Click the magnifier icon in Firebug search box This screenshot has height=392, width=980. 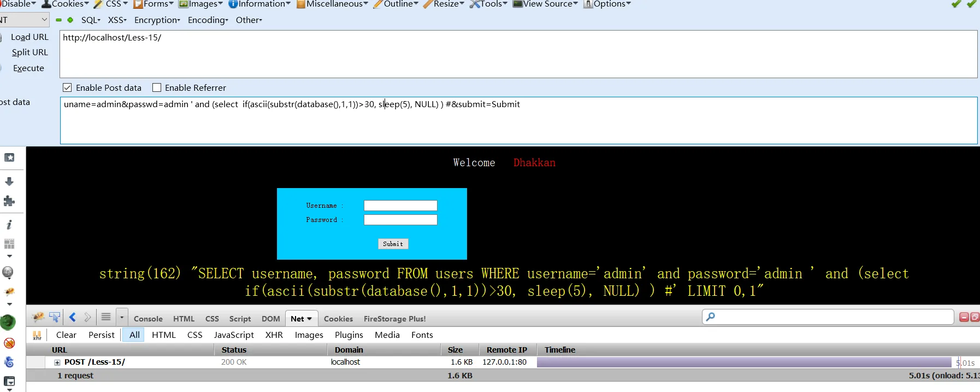(x=710, y=317)
